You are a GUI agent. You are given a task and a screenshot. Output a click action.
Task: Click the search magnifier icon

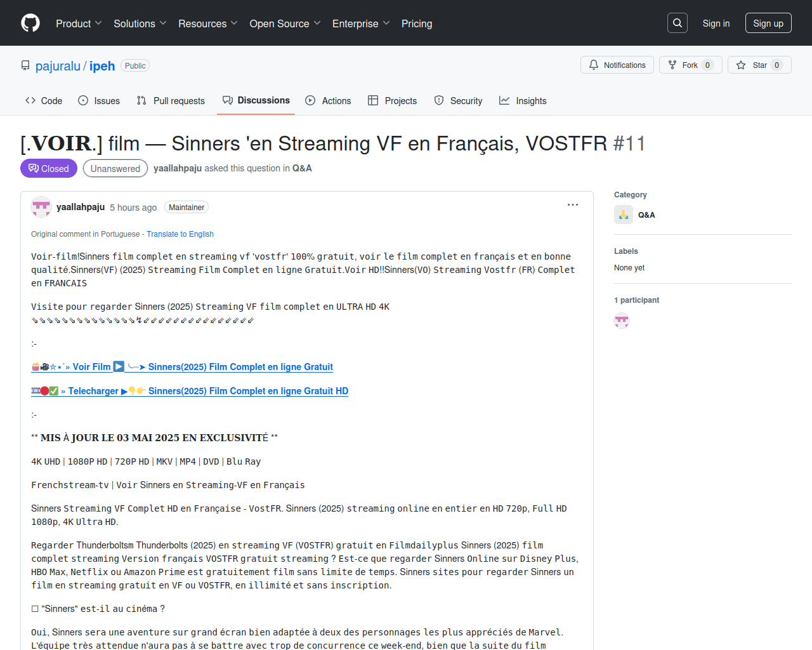[x=678, y=23]
